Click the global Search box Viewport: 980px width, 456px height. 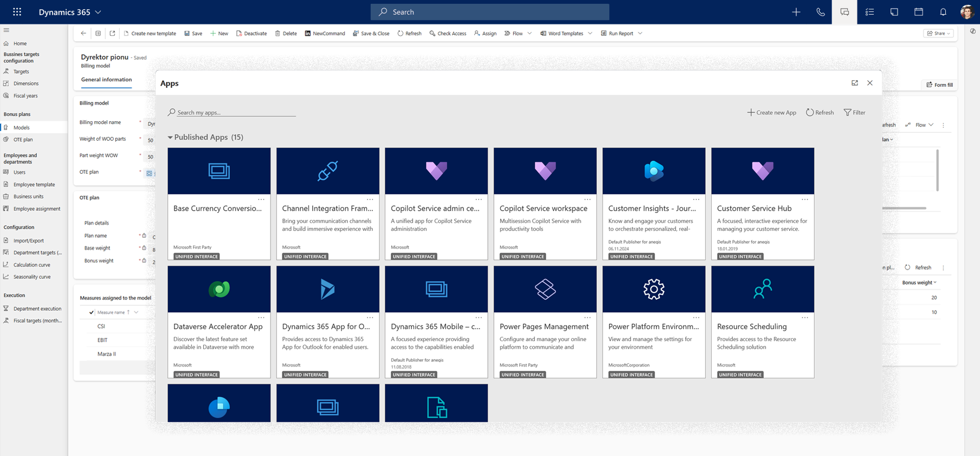pos(490,12)
